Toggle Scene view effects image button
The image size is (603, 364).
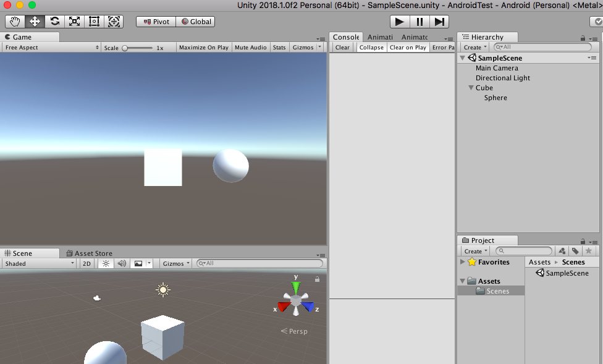pyautogui.click(x=138, y=263)
